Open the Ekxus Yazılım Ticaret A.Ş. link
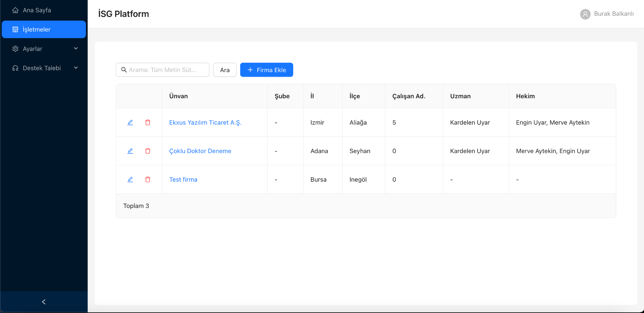 point(205,122)
